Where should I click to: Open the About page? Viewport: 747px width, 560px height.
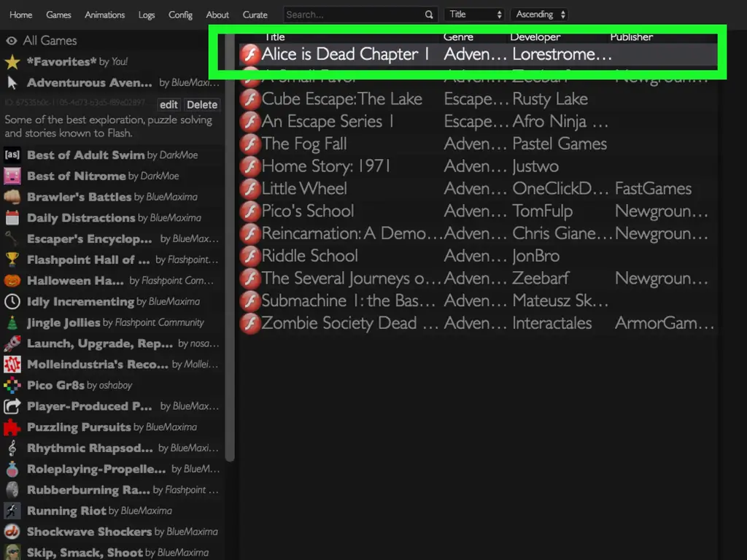pos(217,15)
